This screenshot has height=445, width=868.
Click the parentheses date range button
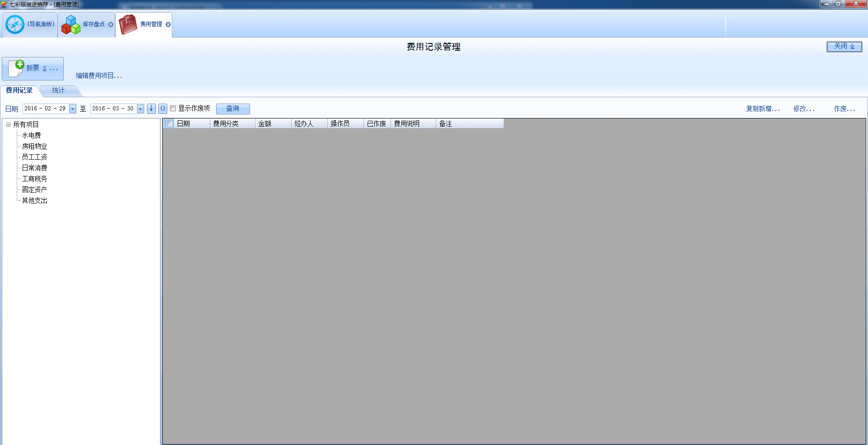pyautogui.click(x=163, y=109)
